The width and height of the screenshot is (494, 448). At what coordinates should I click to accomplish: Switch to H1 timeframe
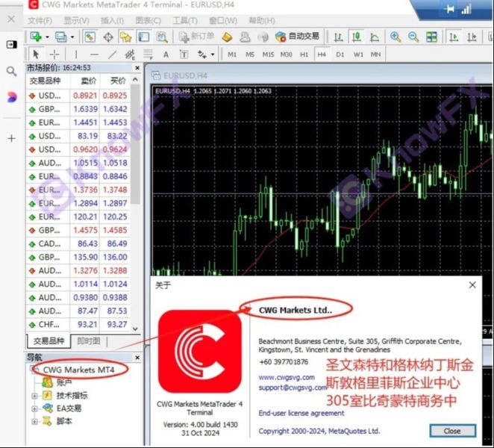[x=304, y=55]
